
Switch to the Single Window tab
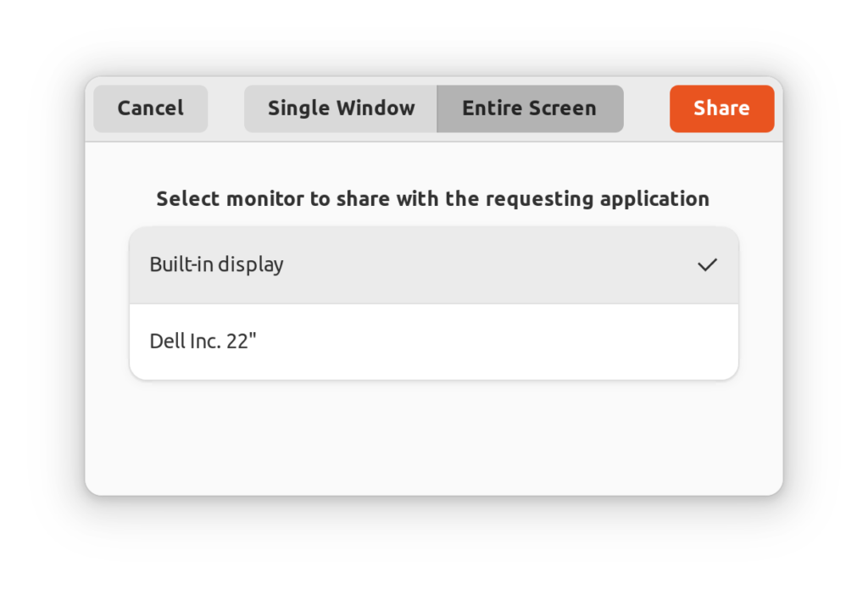tap(341, 108)
